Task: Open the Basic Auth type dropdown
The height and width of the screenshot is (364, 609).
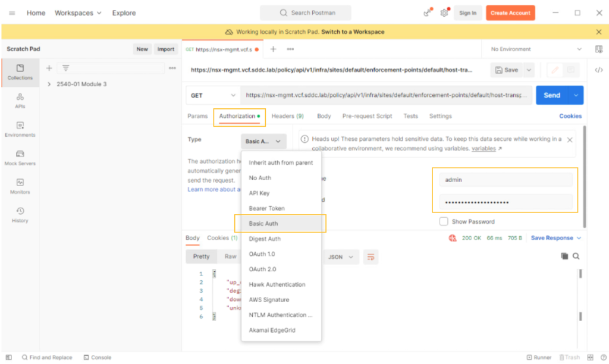Action: (263, 142)
